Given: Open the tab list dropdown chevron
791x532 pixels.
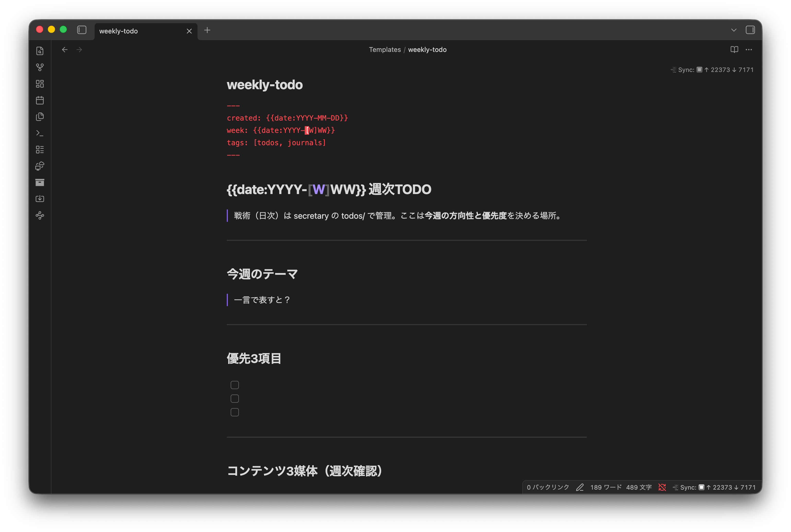Looking at the screenshot, I should (734, 30).
